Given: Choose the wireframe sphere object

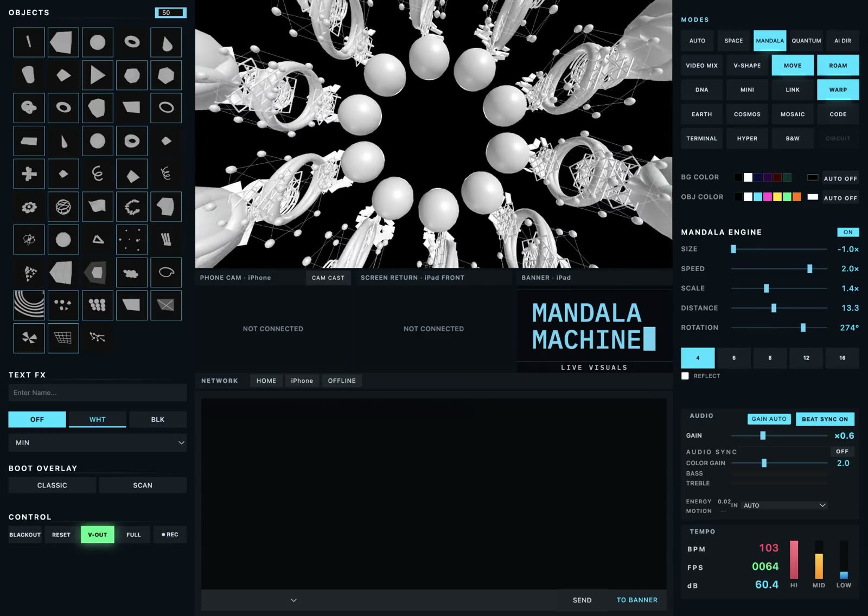Looking at the screenshot, I should [x=63, y=207].
